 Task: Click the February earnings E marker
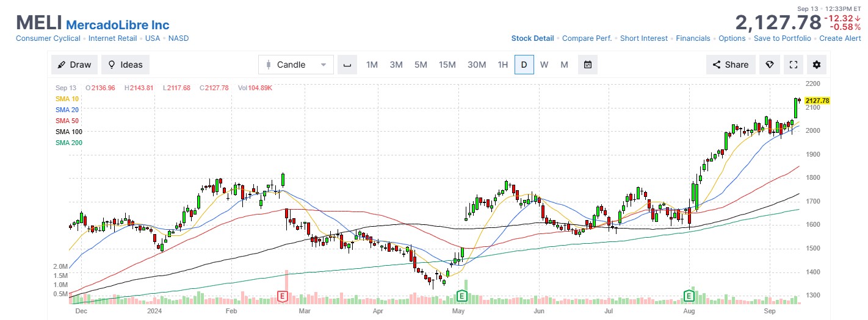pos(283,296)
